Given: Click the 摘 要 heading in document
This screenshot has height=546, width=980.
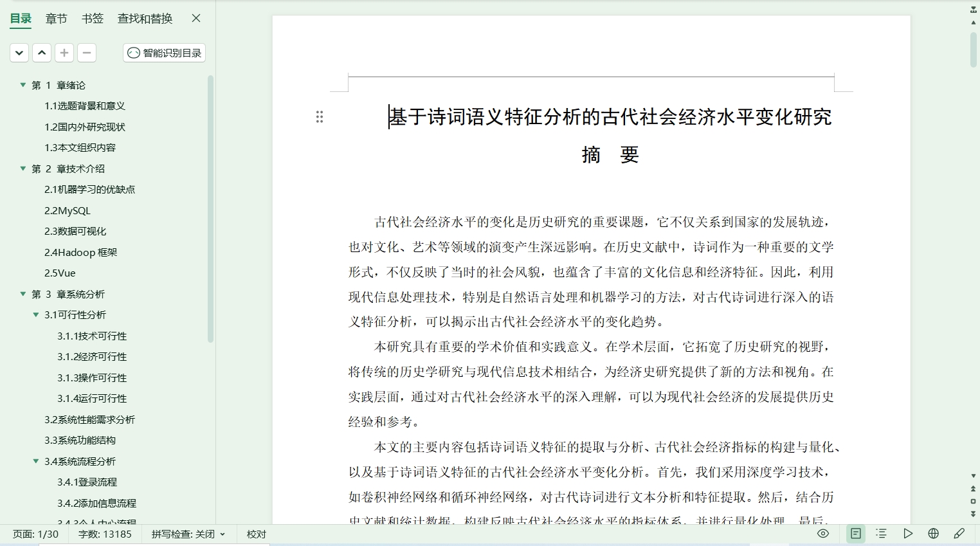Looking at the screenshot, I should coord(610,154).
